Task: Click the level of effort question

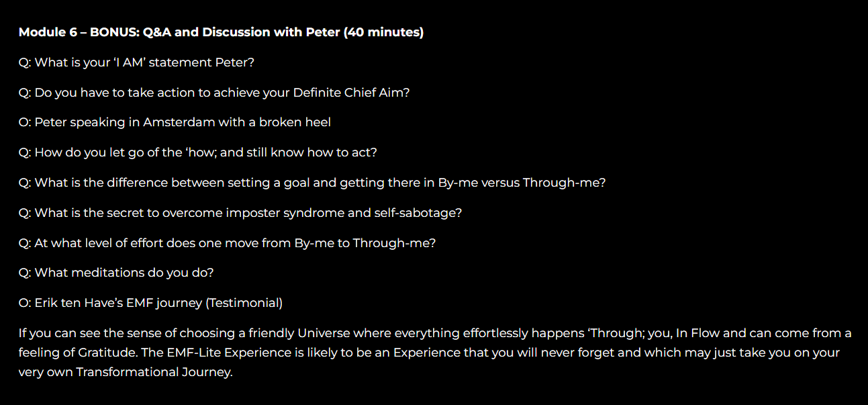Action: tap(227, 243)
